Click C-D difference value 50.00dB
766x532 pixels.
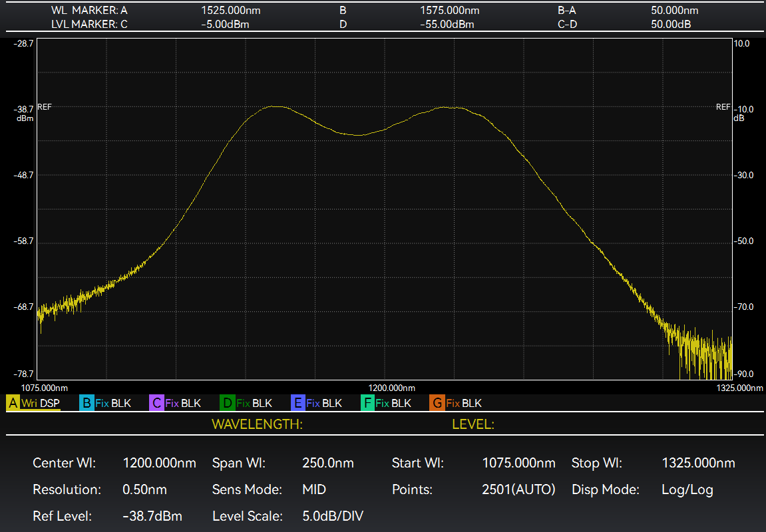click(x=671, y=25)
